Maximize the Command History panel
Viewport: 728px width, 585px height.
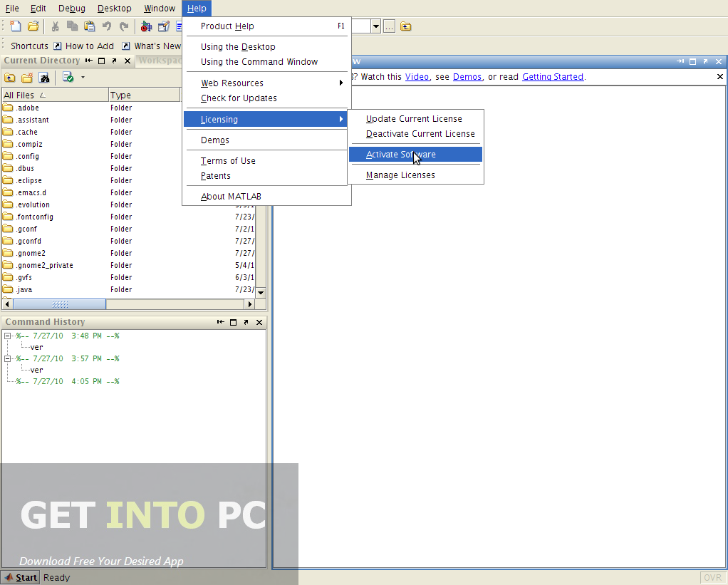coord(234,322)
